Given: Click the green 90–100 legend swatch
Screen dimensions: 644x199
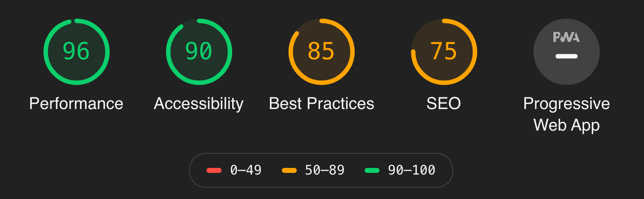Looking at the screenshot, I should click(x=372, y=170).
